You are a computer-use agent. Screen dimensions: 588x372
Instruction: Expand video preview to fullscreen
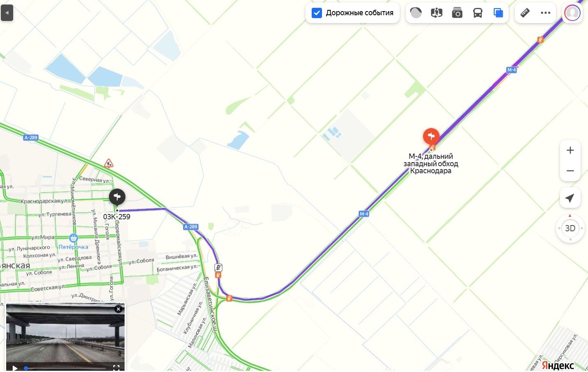tap(116, 367)
